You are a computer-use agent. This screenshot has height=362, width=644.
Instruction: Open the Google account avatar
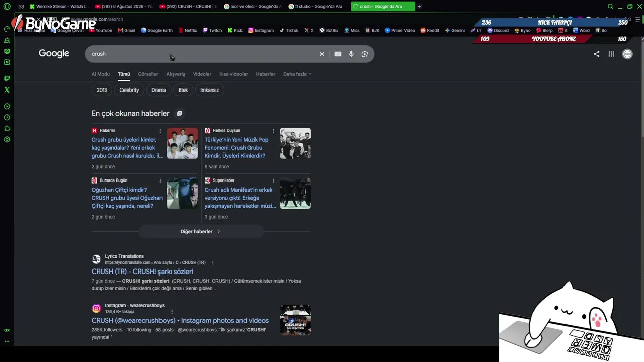(x=627, y=54)
